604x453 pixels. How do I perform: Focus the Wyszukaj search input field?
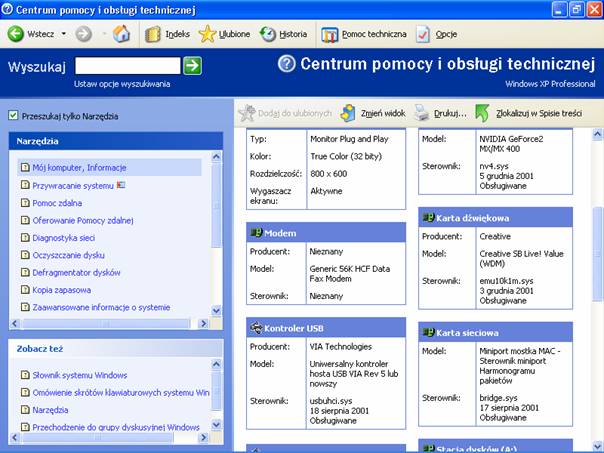click(128, 65)
